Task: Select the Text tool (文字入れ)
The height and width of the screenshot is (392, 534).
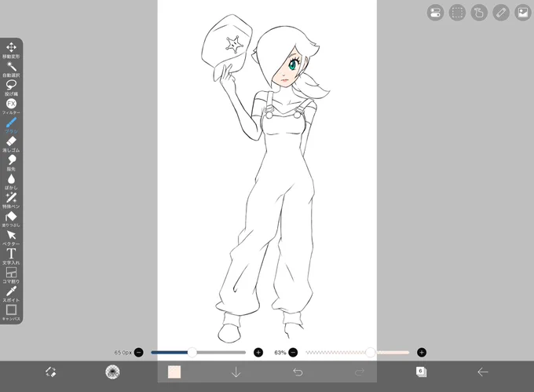Action: pos(11,257)
